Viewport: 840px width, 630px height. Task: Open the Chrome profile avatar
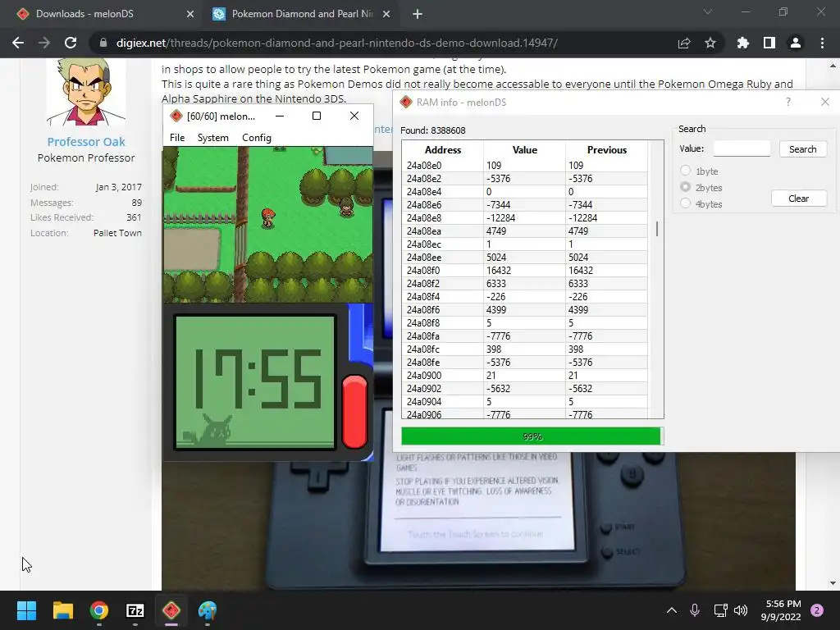click(796, 43)
